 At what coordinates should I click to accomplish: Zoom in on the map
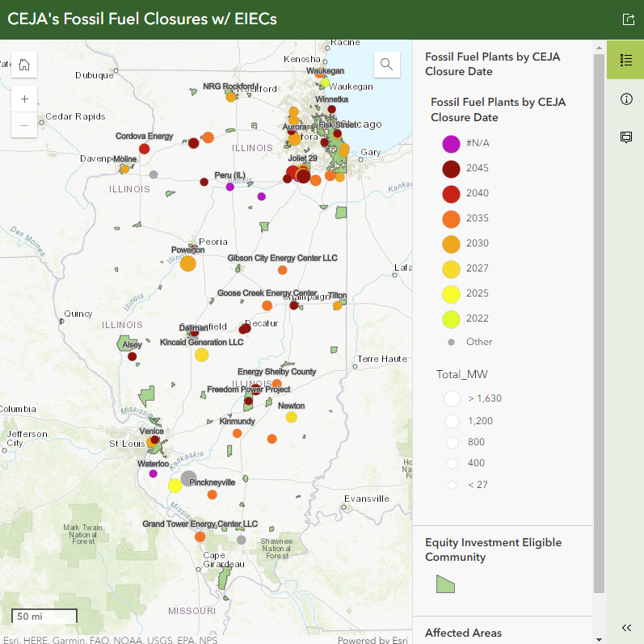point(24,99)
